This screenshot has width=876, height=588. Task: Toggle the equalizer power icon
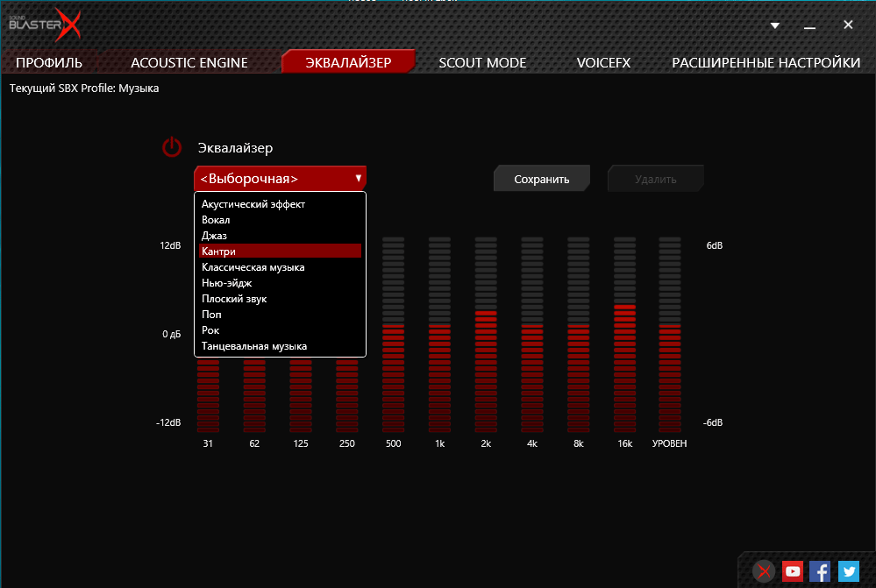[172, 147]
